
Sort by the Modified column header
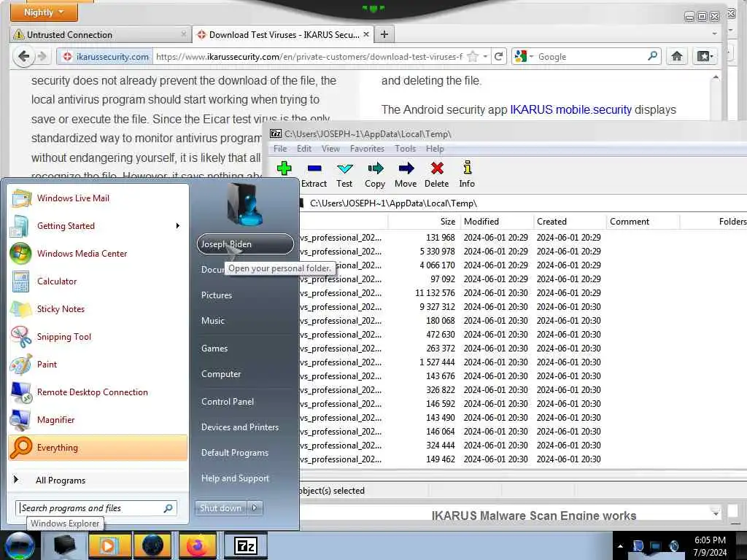(x=496, y=222)
